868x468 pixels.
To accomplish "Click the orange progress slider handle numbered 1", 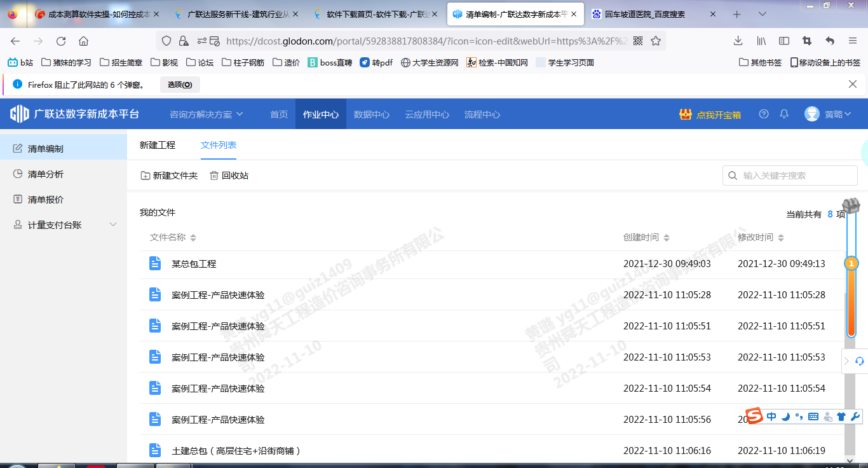I will click(851, 263).
